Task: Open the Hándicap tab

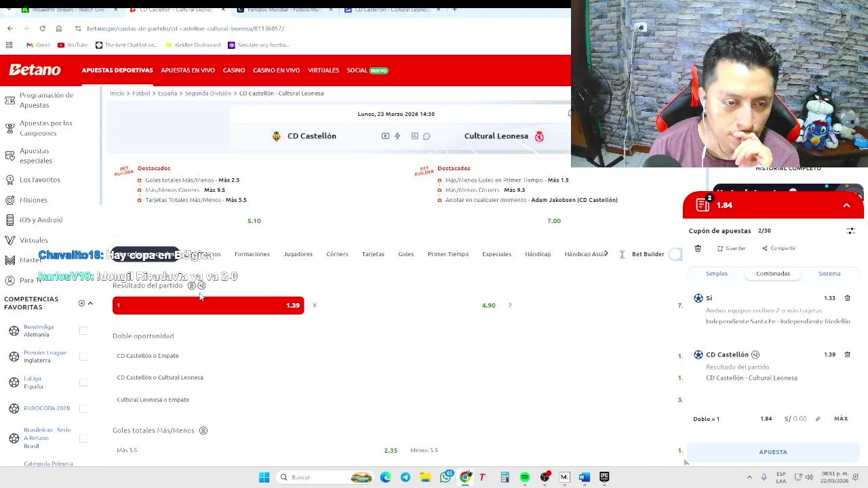Action: [538, 254]
